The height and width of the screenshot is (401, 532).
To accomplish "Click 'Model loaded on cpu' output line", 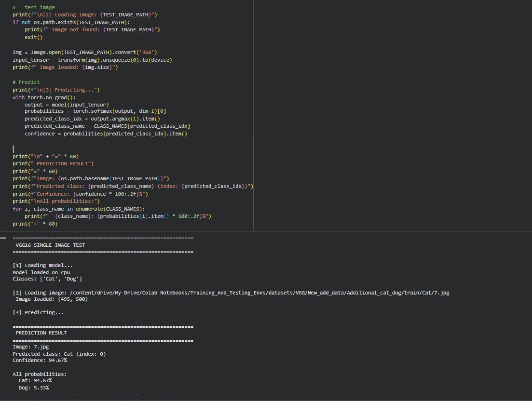I will click(x=41, y=272).
